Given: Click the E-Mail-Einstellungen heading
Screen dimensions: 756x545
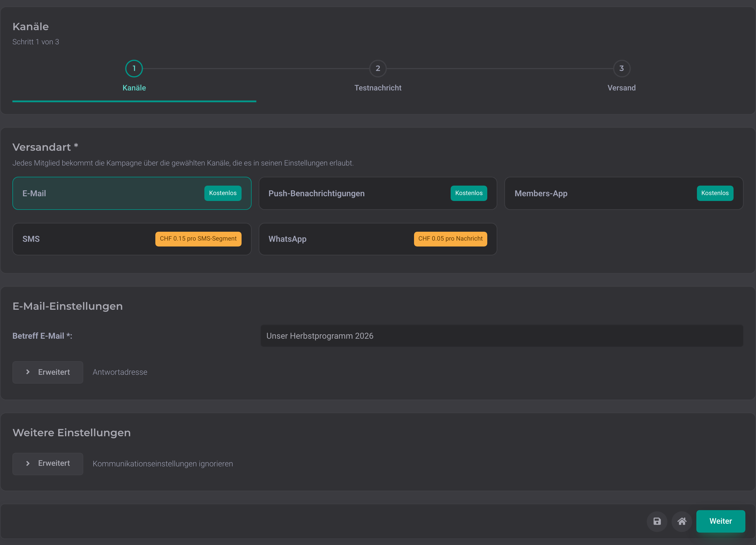Looking at the screenshot, I should (x=68, y=306).
